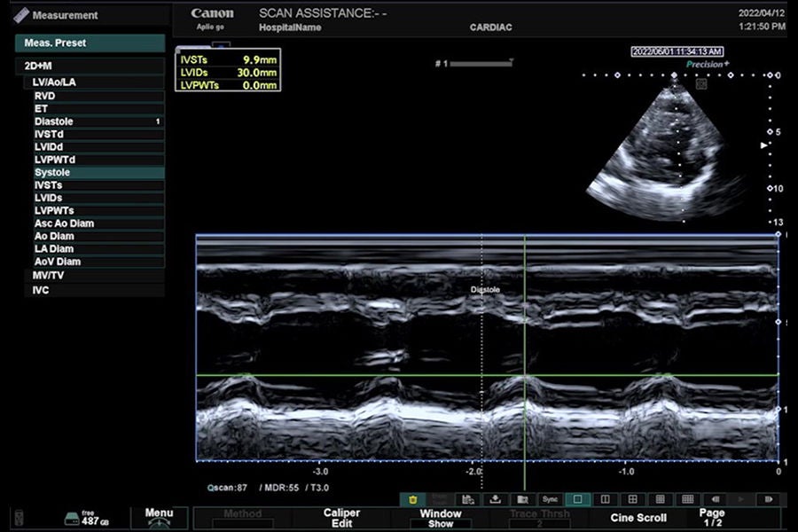Click the yellow shield icon in bottom toolbar
This screenshot has height=532, width=798.
[412, 499]
